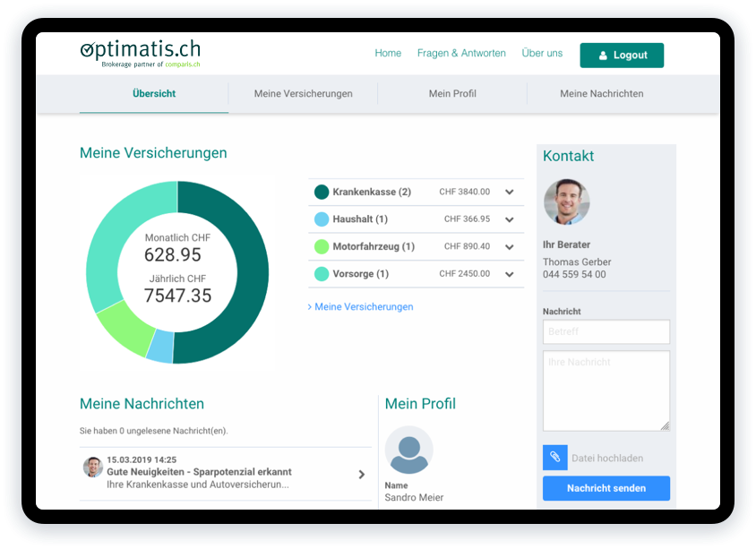Click into the Betreff input field

coord(606,331)
